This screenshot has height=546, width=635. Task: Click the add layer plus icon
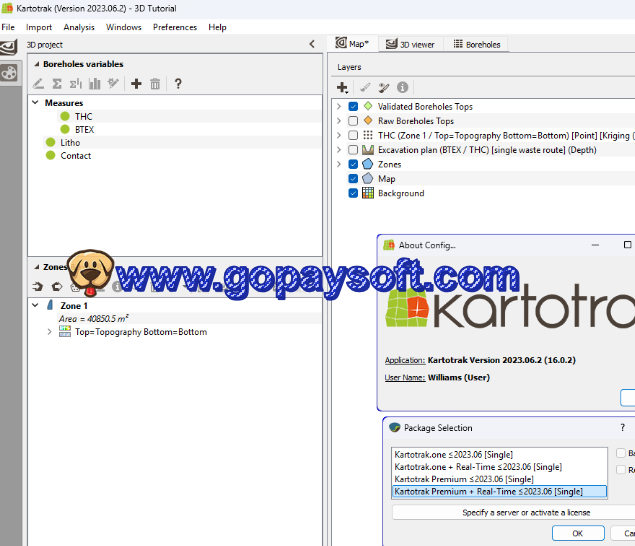click(343, 88)
